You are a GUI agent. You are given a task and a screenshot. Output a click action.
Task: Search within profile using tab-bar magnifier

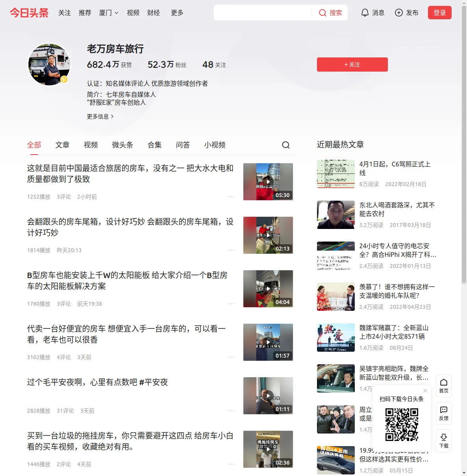286,145
